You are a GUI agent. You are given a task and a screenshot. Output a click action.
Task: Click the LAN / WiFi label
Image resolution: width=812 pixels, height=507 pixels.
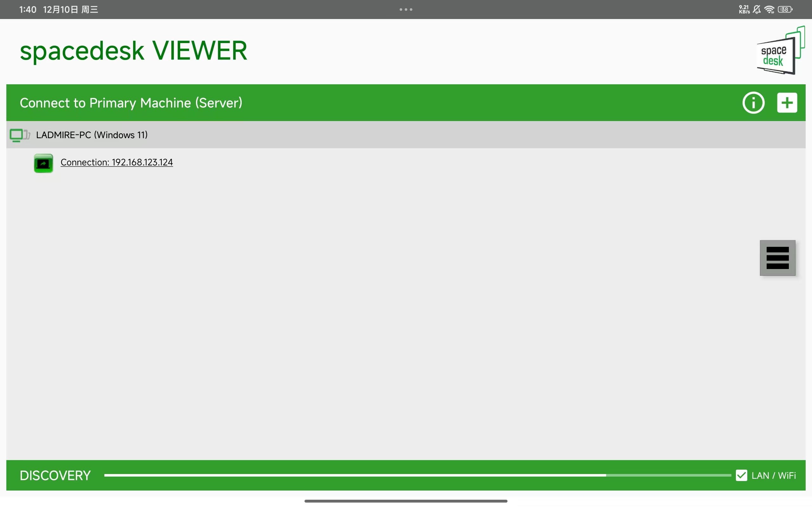(x=773, y=476)
